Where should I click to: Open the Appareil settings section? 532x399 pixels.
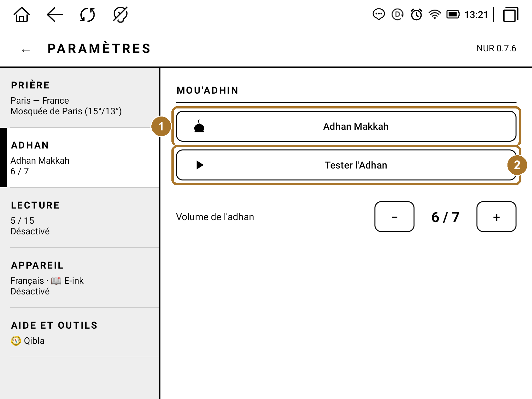click(80, 278)
